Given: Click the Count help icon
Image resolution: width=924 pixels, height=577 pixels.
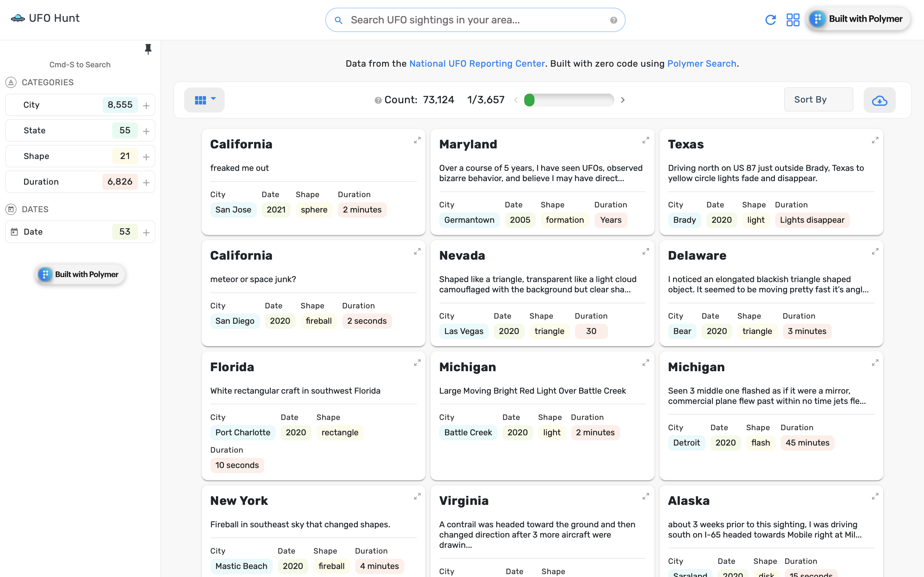Looking at the screenshot, I should (378, 100).
